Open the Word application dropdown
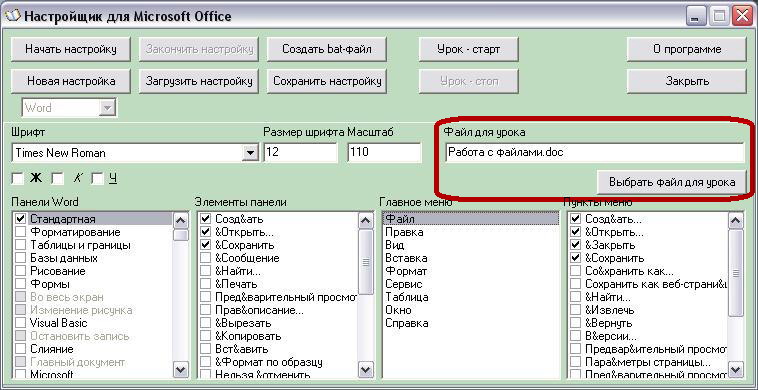Image resolution: width=758 pixels, height=390 pixels. click(106, 108)
